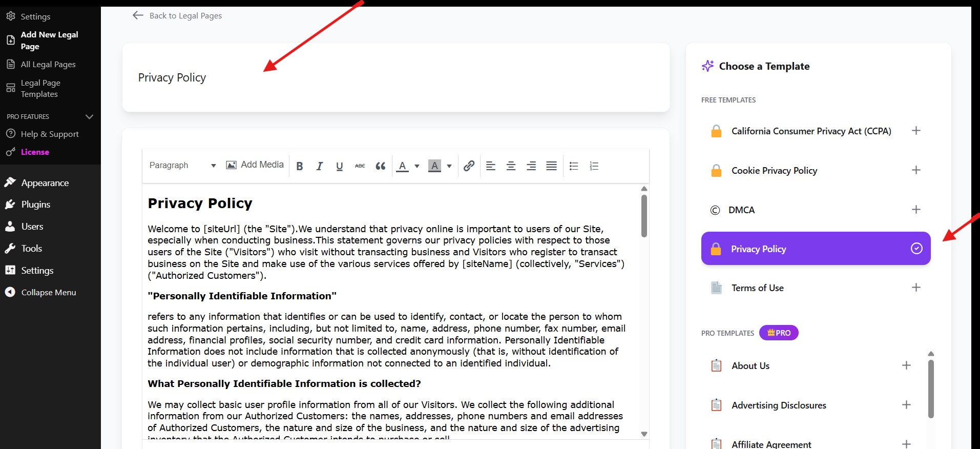
Task: Align text left
Action: 491,166
